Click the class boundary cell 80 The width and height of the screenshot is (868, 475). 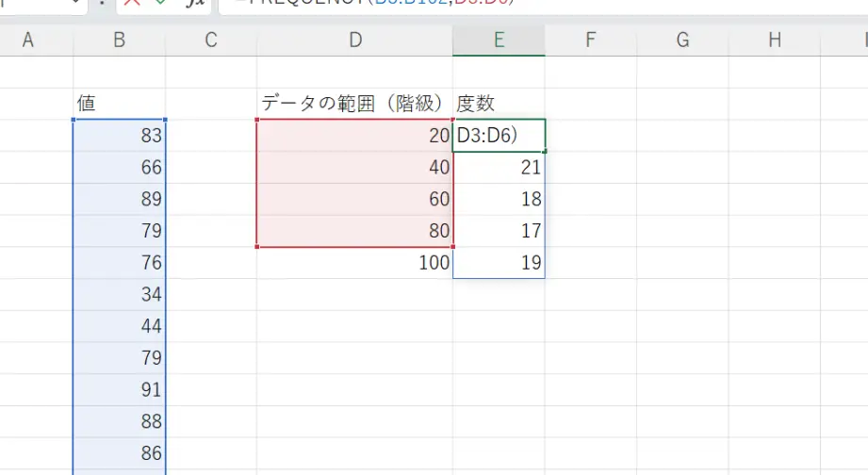click(x=355, y=231)
